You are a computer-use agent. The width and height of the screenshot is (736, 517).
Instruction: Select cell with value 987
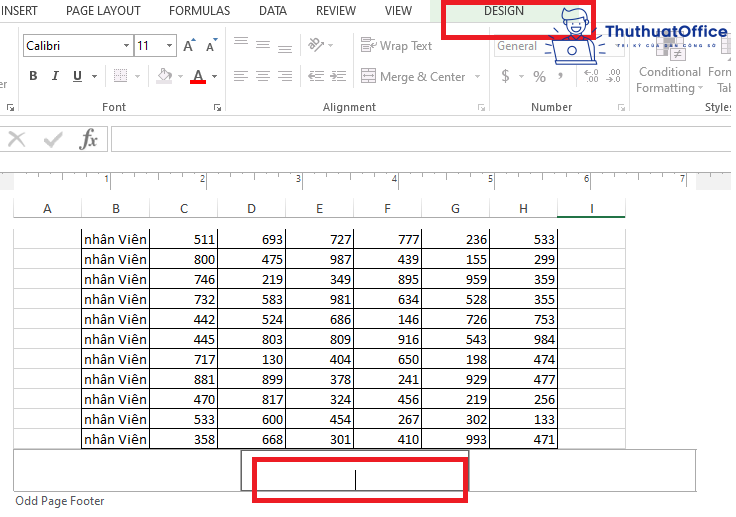[x=320, y=259]
